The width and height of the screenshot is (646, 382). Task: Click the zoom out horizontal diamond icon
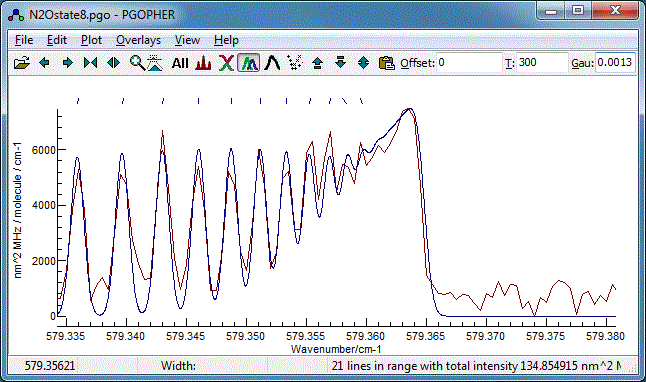coord(114,63)
